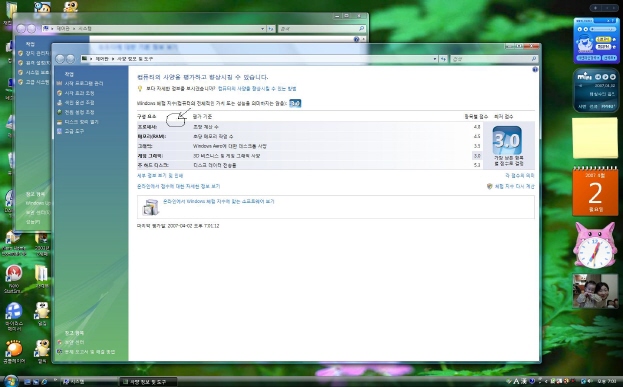Open 전원 설정 조정 link
Viewport: 623px width, 387px height.
coord(79,112)
